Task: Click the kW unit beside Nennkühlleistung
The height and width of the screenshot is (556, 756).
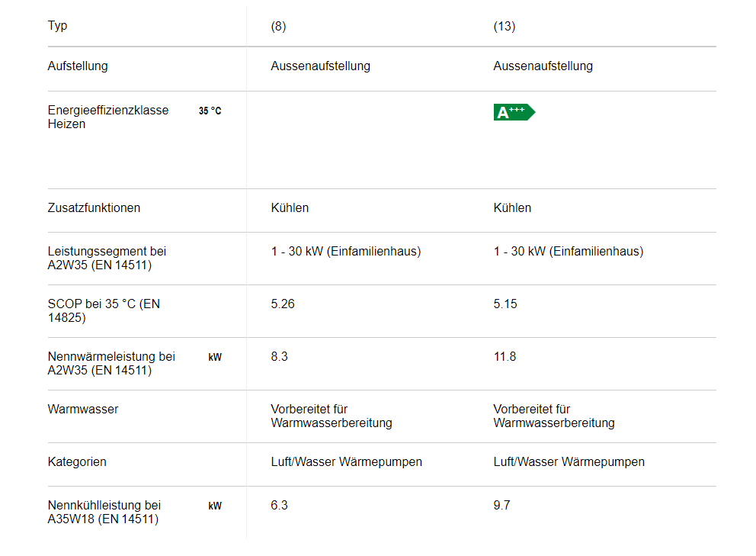Action: click(215, 506)
